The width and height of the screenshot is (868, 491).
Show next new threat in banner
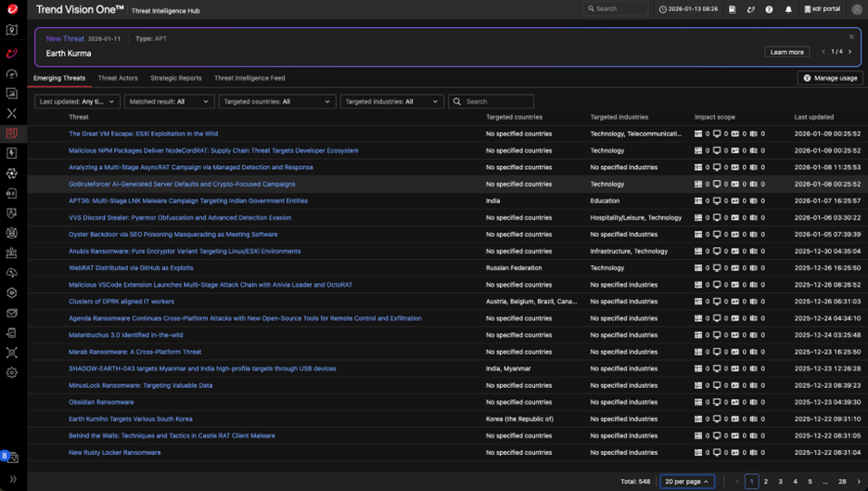[850, 52]
